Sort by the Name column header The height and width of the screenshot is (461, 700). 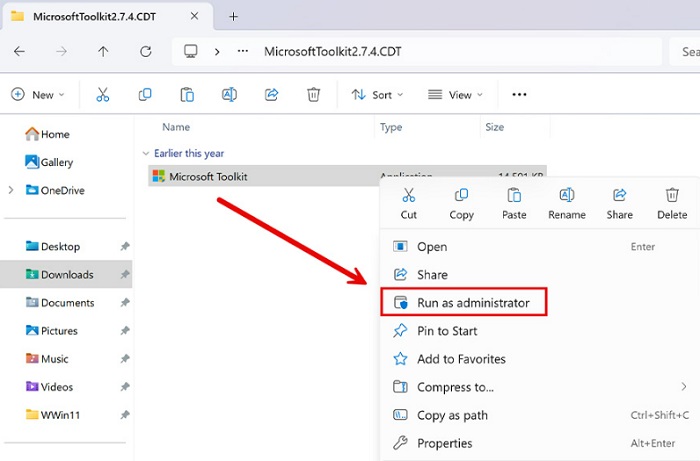(176, 127)
